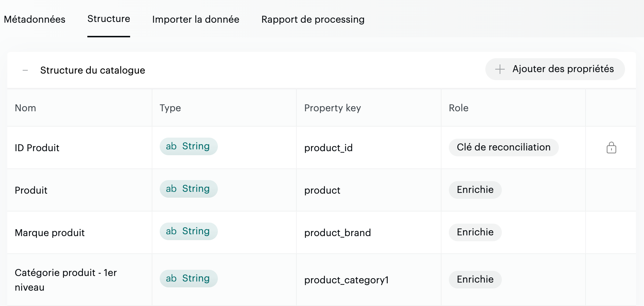Collapse the Structure du catalogue section
Image resolution: width=644 pixels, height=306 pixels.
[x=25, y=70]
